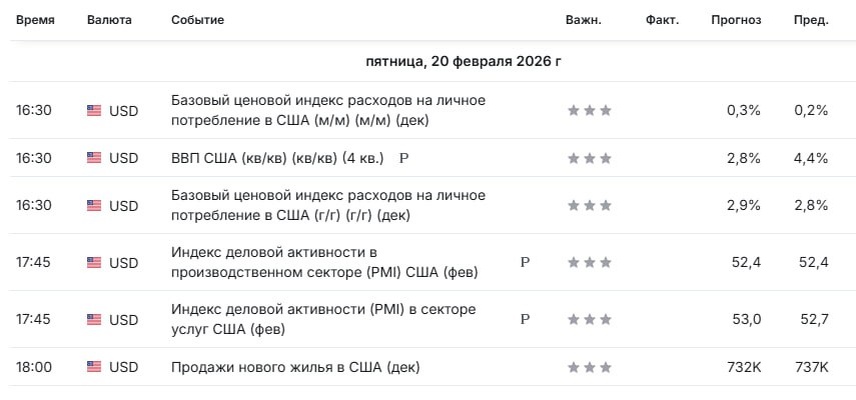Sort by the Валюта column header
Viewport: 856px width, 400px height.
point(109,20)
